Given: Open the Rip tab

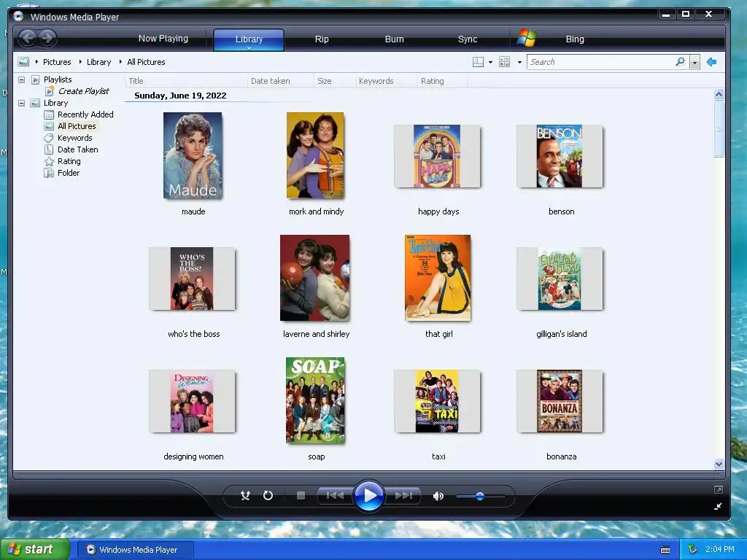Looking at the screenshot, I should pyautogui.click(x=322, y=39).
